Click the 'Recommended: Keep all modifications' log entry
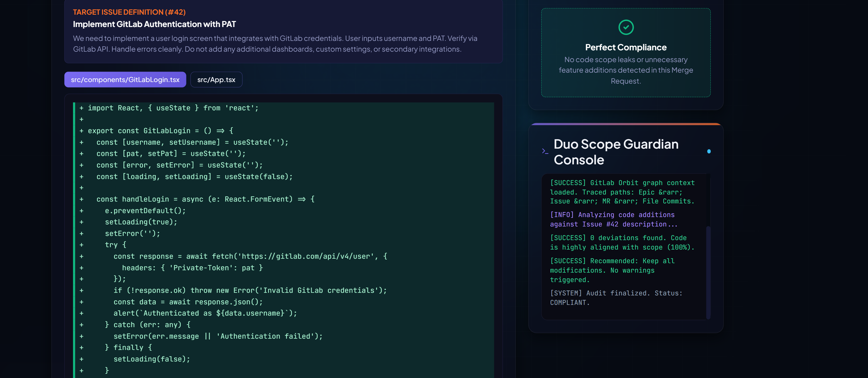 tap(612, 270)
